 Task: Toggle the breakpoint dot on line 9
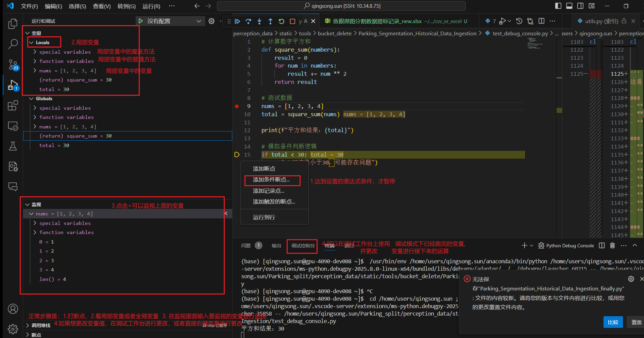pyautogui.click(x=237, y=106)
